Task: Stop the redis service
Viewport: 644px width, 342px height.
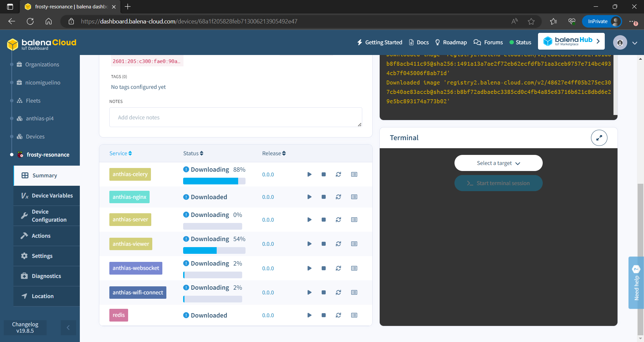Action: tap(324, 315)
